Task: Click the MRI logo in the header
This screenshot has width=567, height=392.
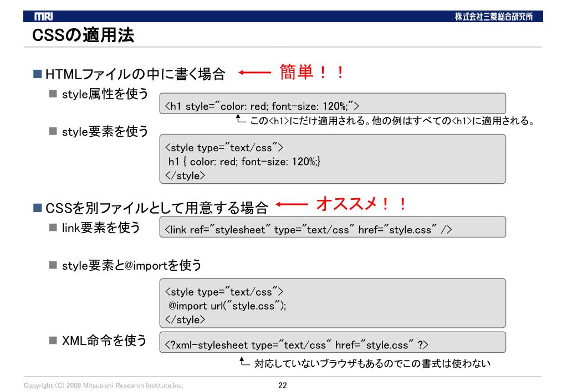Action: pyautogui.click(x=43, y=17)
